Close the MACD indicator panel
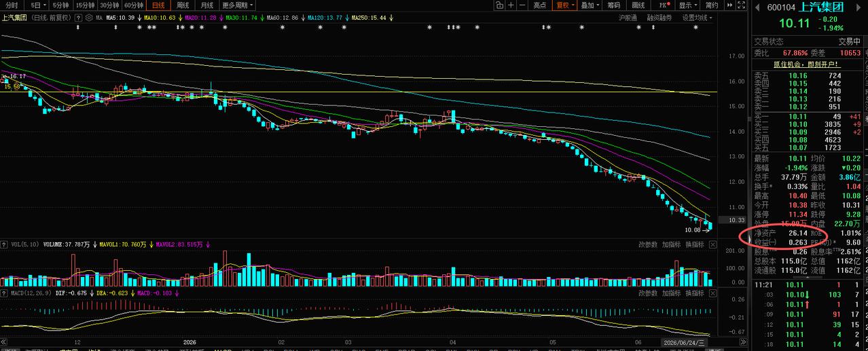The image size is (868, 351). pyautogui.click(x=712, y=293)
